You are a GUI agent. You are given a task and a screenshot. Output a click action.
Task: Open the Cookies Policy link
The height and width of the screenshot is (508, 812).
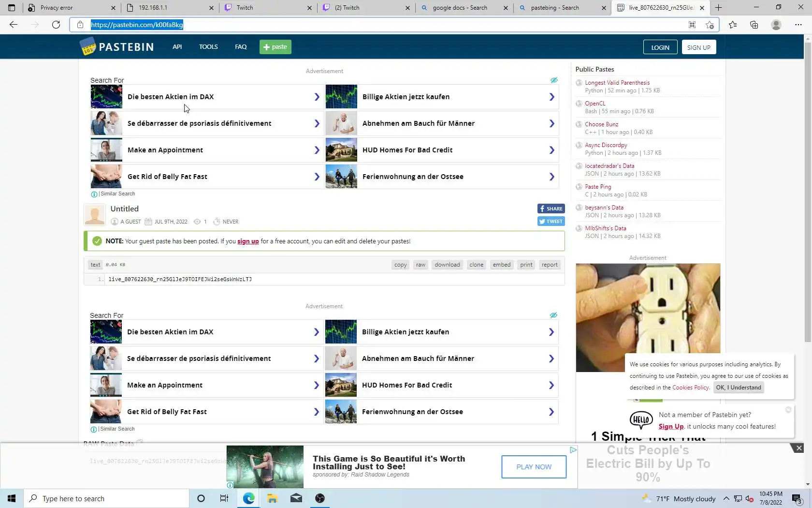691,388
